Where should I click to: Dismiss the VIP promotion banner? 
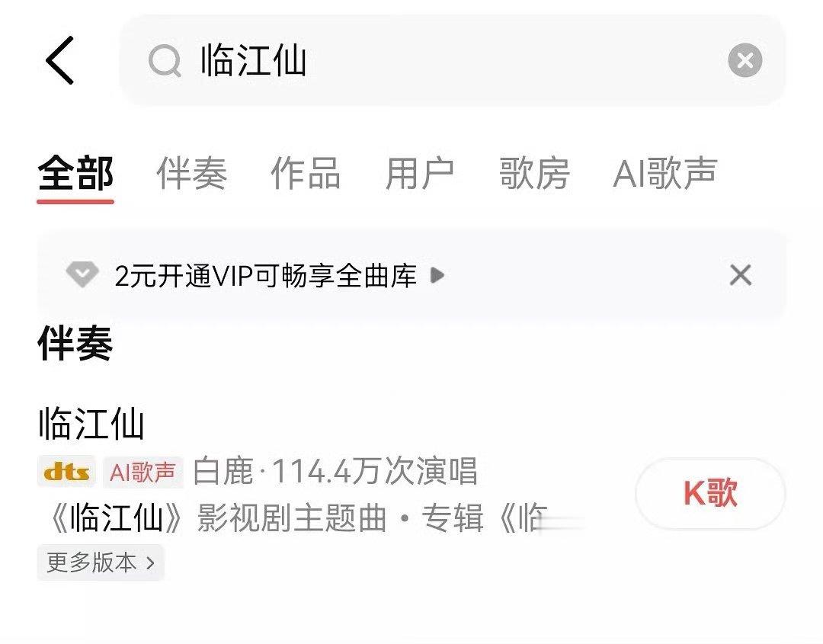740,275
